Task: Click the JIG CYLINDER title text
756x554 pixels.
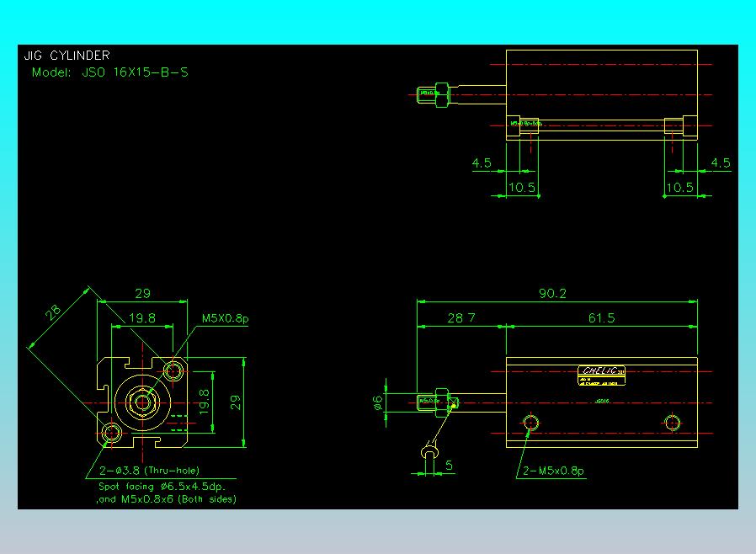Action: click(x=67, y=56)
